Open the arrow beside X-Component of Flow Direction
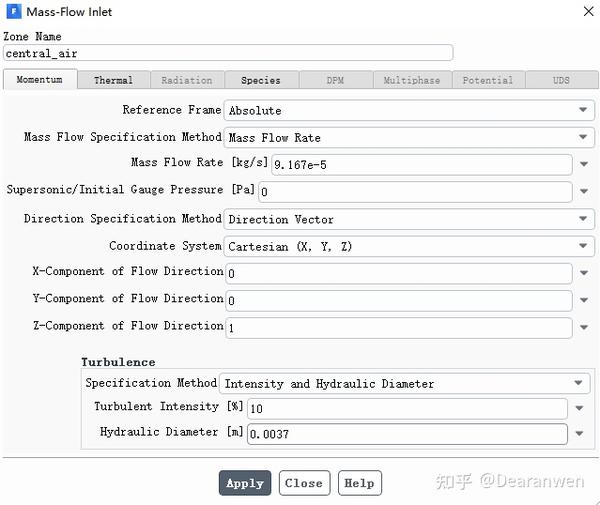600x505 pixels. click(584, 273)
